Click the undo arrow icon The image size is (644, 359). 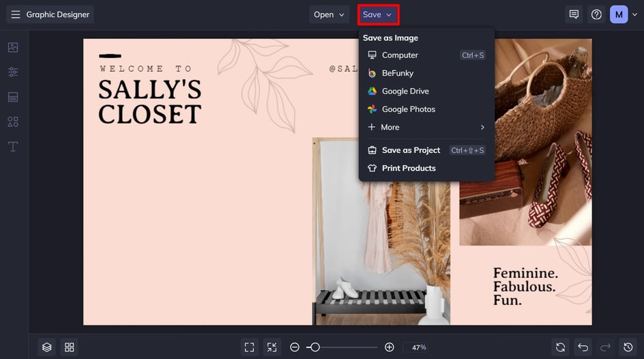coord(583,347)
